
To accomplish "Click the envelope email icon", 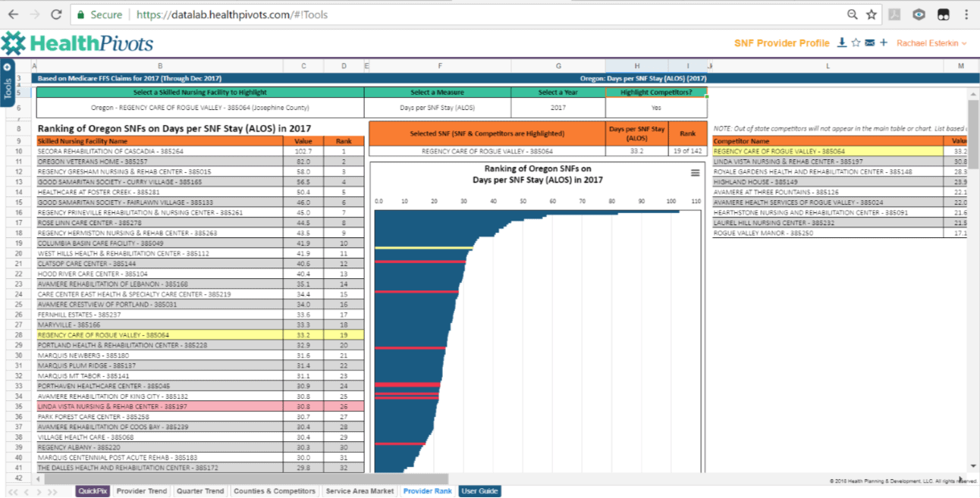I will pos(869,42).
